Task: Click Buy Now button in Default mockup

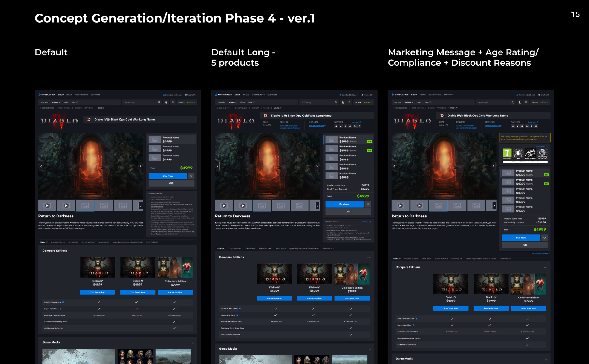Action: (168, 176)
